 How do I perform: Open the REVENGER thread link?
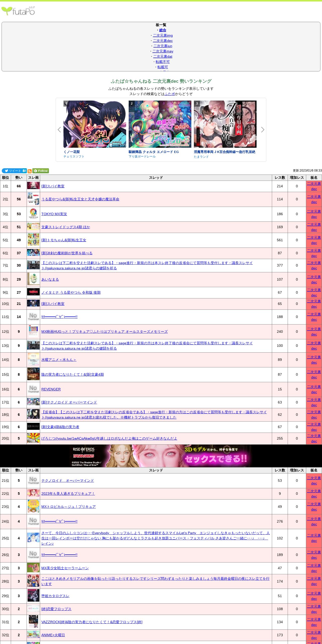pos(51,389)
